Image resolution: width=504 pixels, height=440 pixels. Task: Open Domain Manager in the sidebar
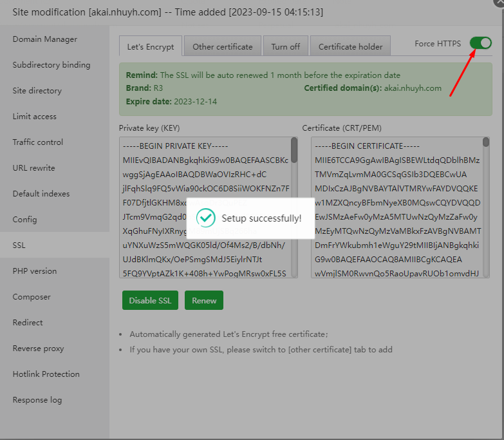[x=55, y=39]
